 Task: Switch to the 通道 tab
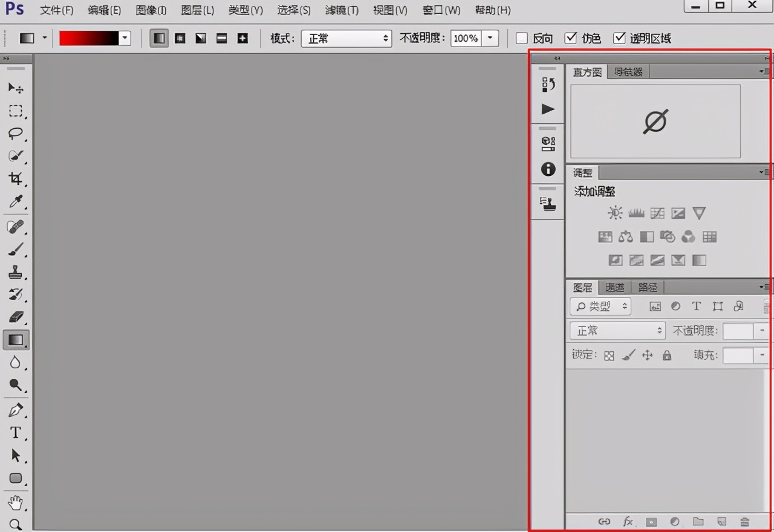[615, 288]
